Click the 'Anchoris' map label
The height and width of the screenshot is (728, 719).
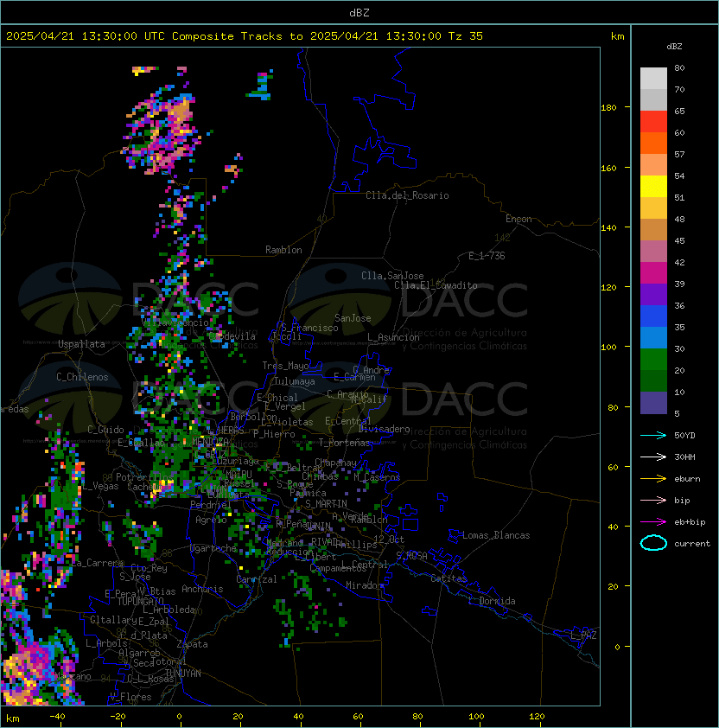(202, 589)
